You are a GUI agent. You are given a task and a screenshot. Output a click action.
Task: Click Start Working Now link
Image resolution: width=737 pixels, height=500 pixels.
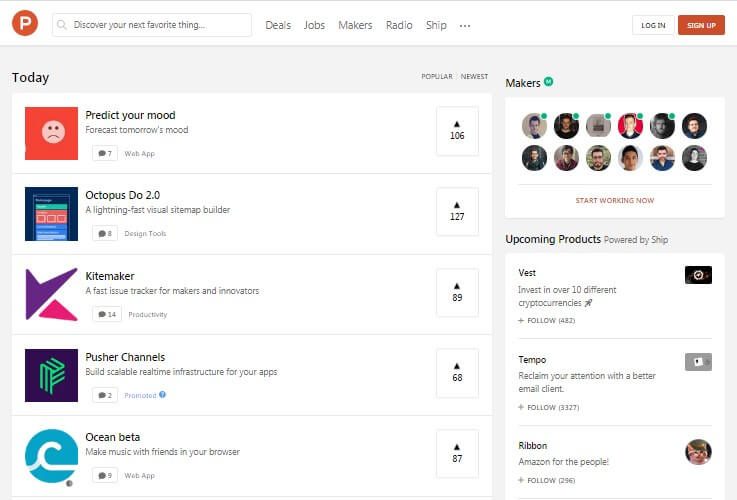click(x=615, y=200)
